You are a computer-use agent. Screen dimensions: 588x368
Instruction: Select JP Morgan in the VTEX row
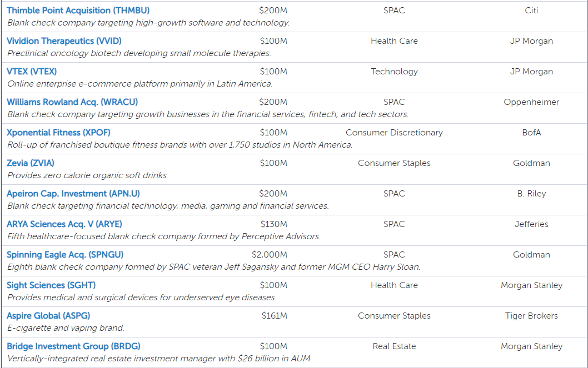click(531, 72)
